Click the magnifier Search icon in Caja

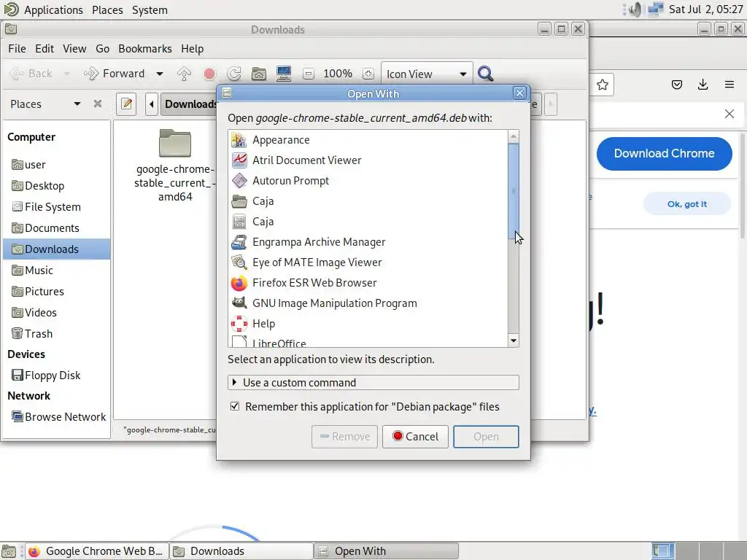[485, 74]
